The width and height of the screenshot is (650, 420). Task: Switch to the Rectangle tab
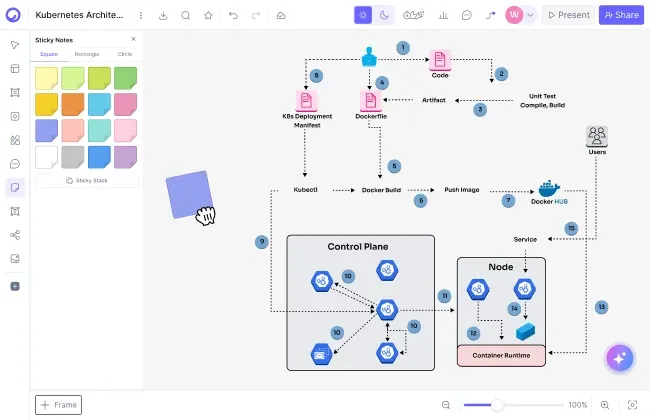coord(87,54)
